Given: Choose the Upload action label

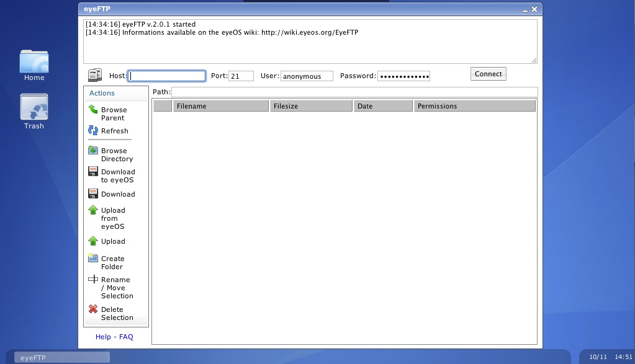Looking at the screenshot, I should click(113, 241).
